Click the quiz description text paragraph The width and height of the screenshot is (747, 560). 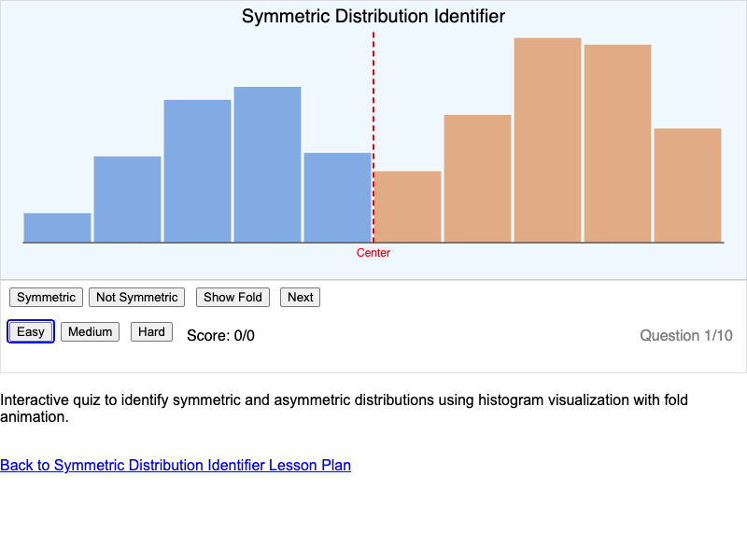(x=345, y=408)
